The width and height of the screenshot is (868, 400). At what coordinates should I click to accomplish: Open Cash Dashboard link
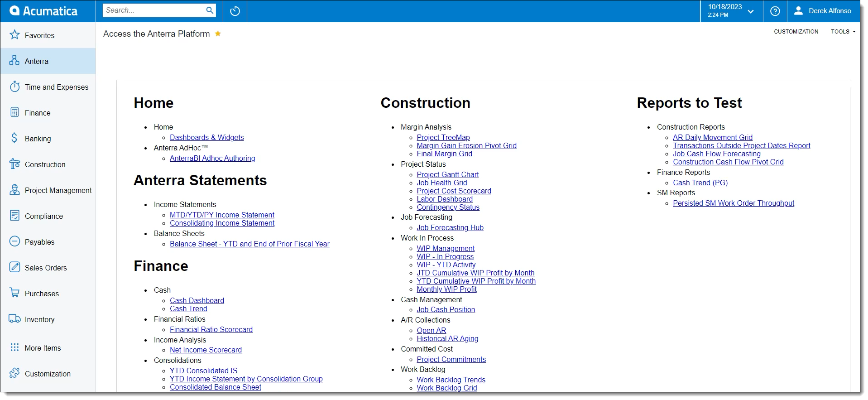tap(197, 300)
